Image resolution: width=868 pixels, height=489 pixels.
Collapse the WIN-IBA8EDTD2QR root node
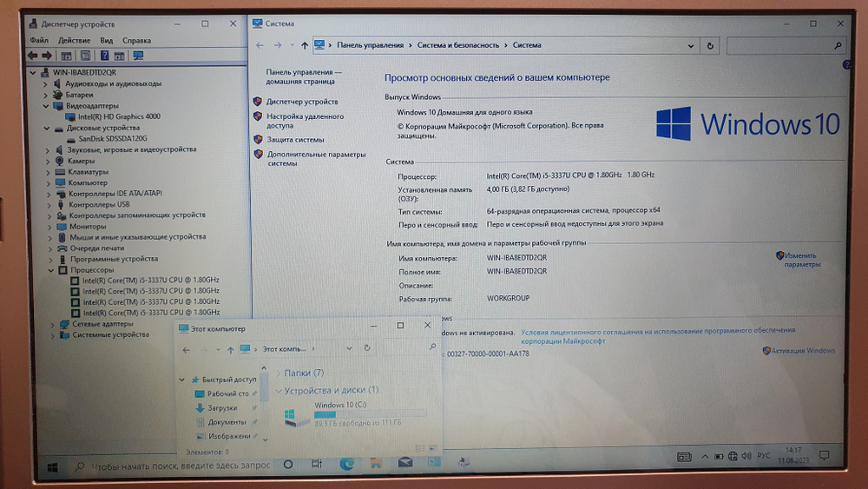pos(33,73)
